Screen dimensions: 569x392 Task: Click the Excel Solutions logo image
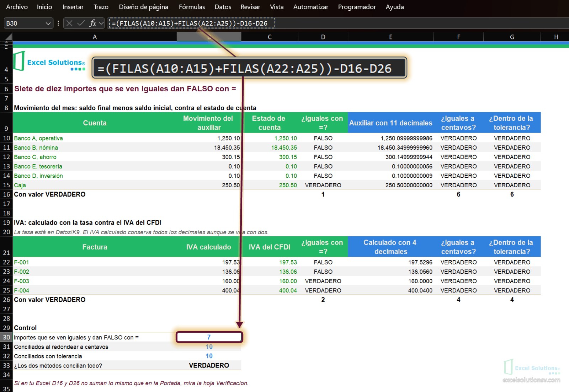pos(50,61)
